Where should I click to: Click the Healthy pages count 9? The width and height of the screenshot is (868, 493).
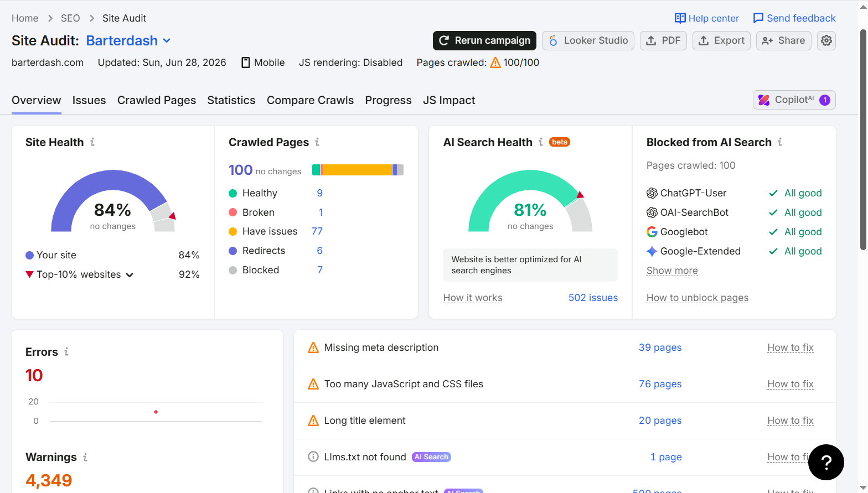(x=319, y=193)
